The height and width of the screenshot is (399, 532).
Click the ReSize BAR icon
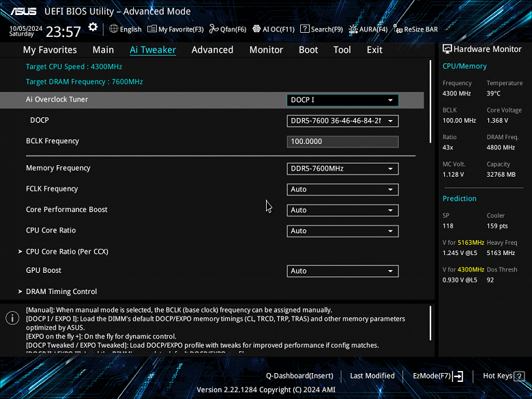tap(398, 29)
